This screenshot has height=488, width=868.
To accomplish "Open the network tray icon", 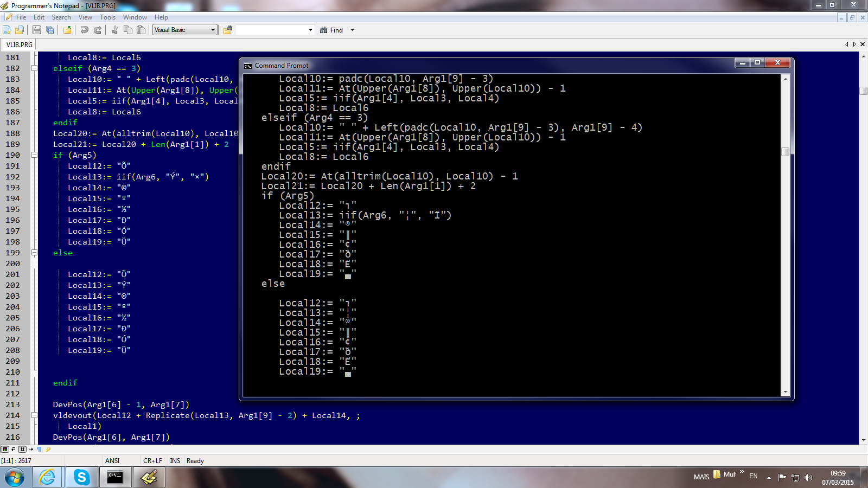I will pyautogui.click(x=795, y=477).
